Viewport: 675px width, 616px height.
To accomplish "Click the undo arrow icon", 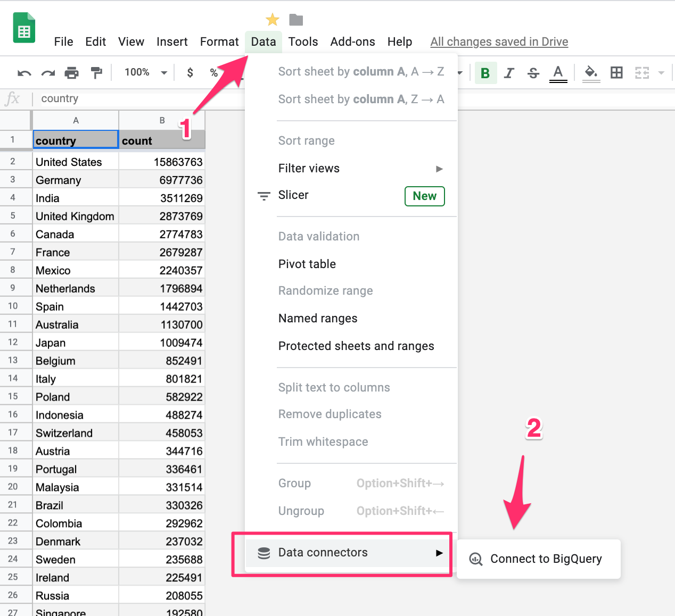I will [24, 73].
